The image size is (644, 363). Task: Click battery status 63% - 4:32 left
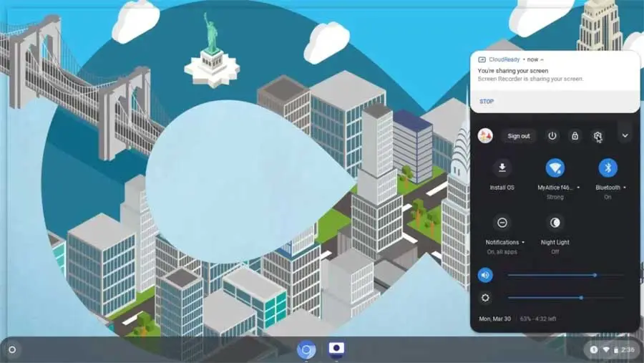537,319
